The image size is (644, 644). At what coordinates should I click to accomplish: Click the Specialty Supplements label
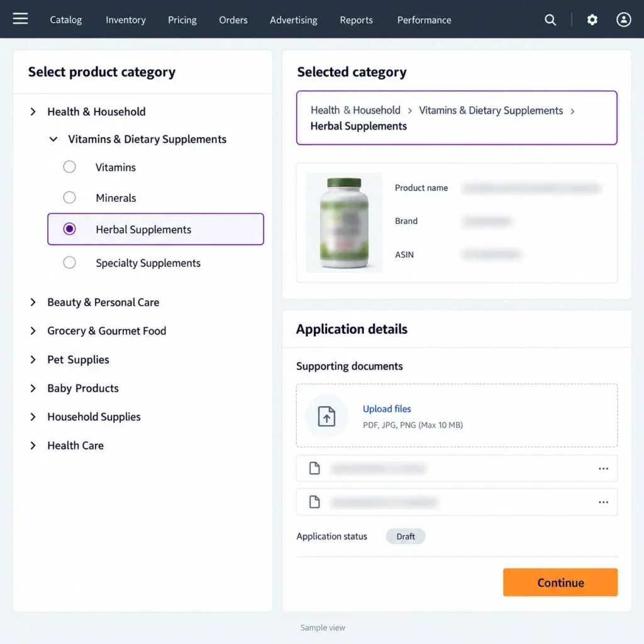tap(148, 264)
